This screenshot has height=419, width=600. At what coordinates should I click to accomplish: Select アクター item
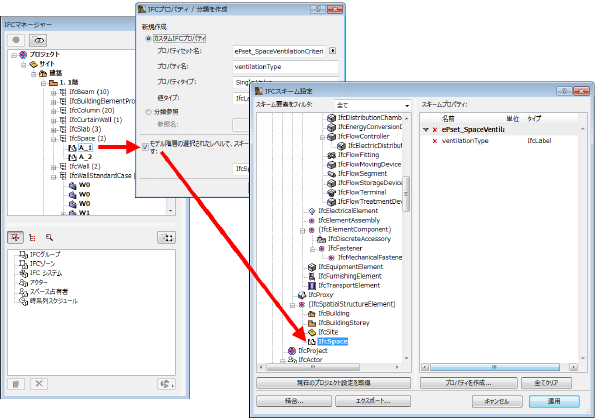[x=39, y=282]
